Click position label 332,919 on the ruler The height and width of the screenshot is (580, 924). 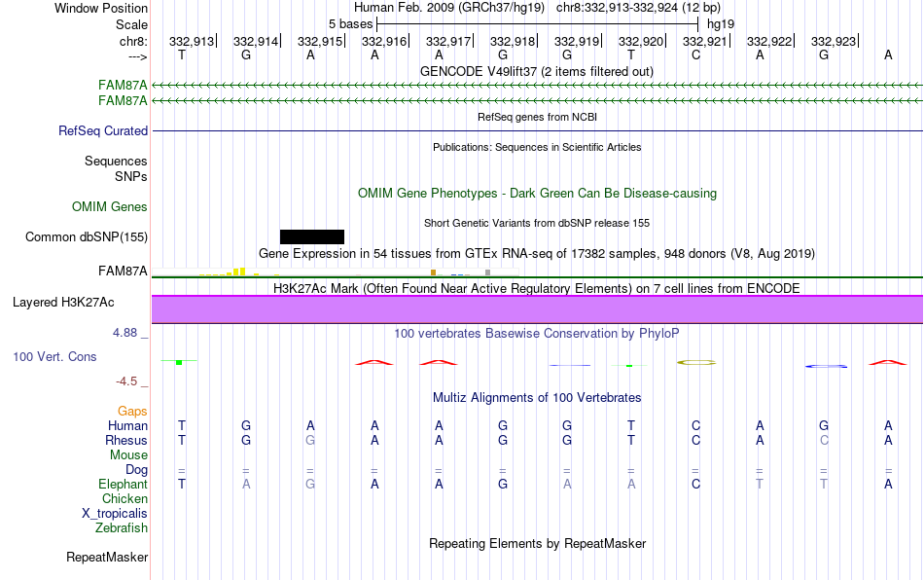[577, 41]
